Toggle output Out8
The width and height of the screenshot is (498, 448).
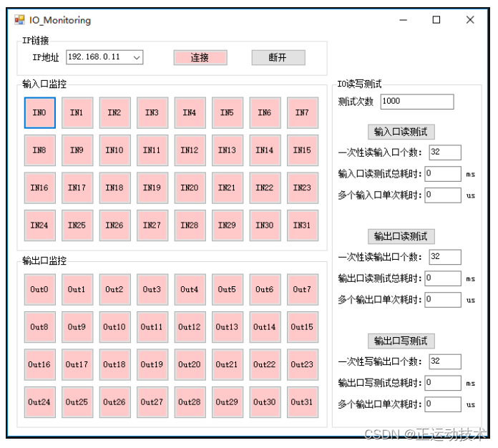pos(39,327)
